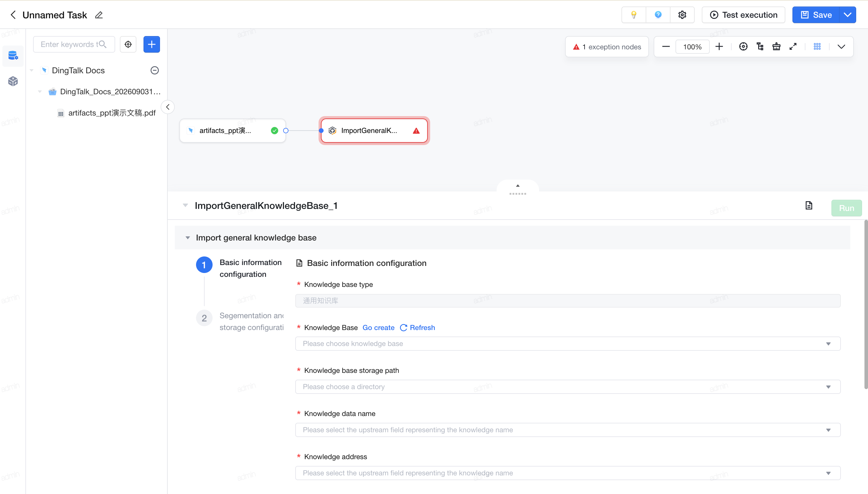This screenshot has height=494, width=868.
Task: Open node document log icon beside Run
Action: click(809, 206)
